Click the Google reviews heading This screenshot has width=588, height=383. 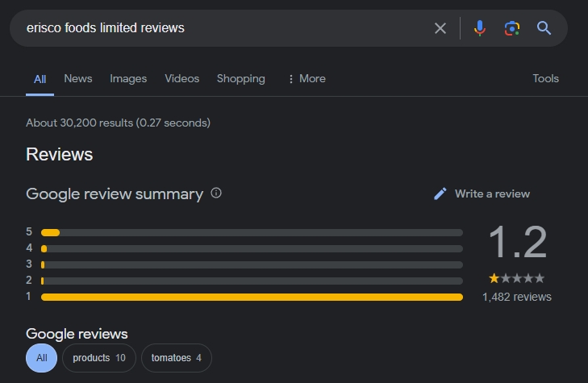click(x=77, y=334)
